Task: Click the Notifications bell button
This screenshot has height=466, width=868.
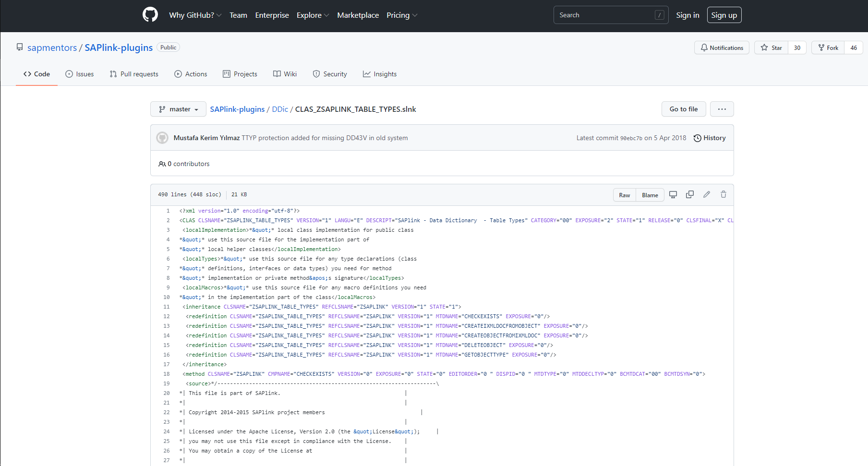Action: coord(722,48)
